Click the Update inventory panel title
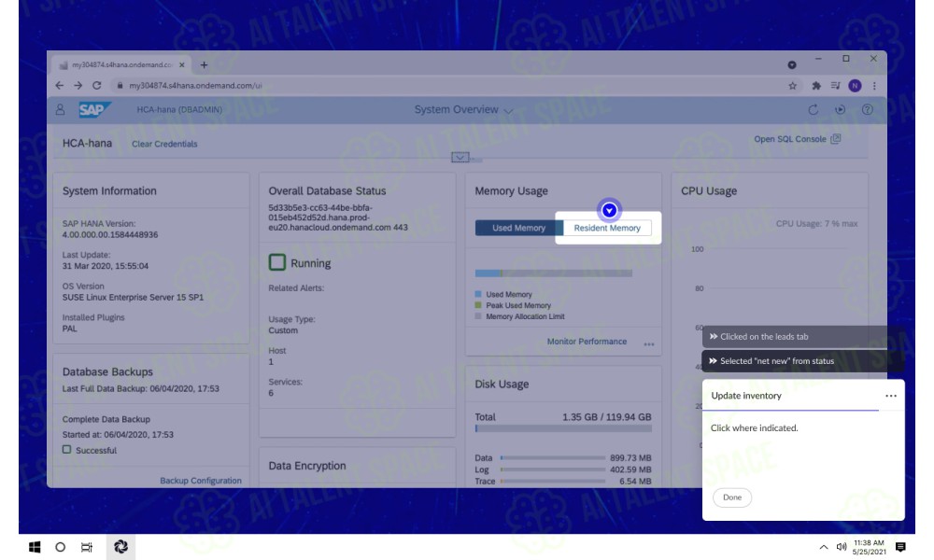The image size is (934, 560). (745, 396)
